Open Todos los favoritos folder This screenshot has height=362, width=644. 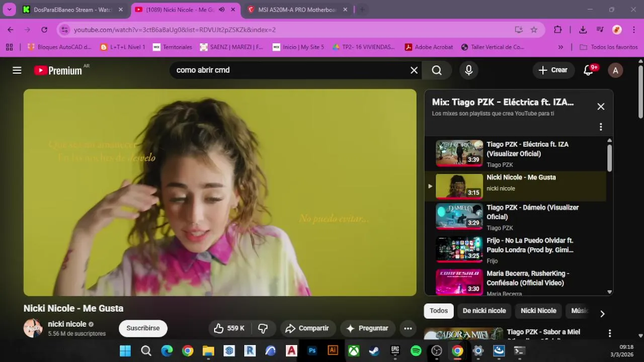pyautogui.click(x=608, y=47)
